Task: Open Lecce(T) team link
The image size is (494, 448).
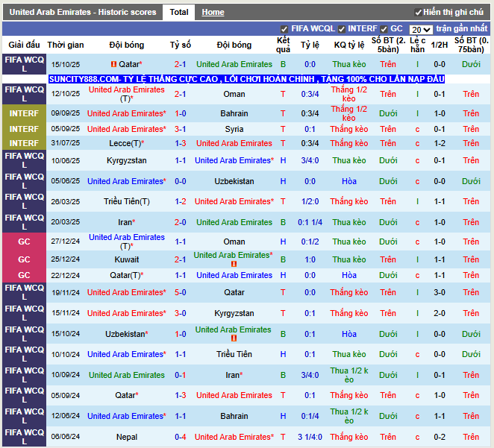Action: point(126,143)
